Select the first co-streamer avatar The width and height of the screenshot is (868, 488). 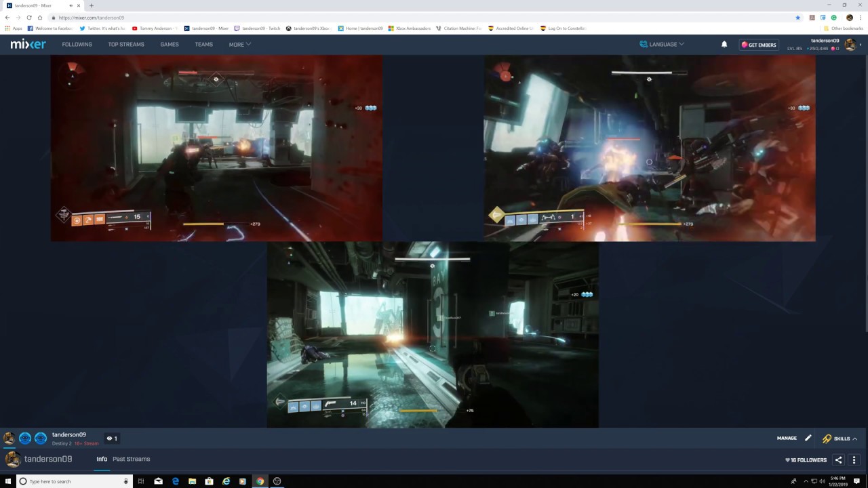pos(9,439)
